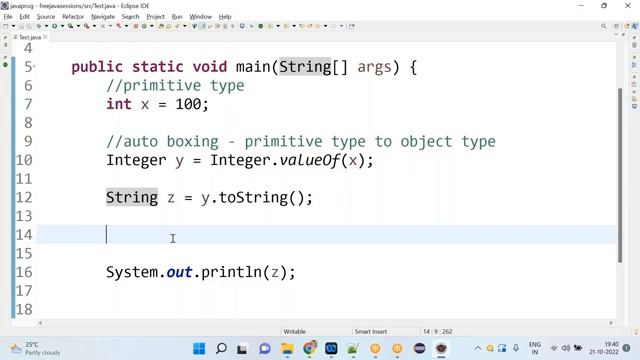Open the Windows Start menu
Image resolution: width=640 pixels, height=360 pixels.
[x=199, y=349]
